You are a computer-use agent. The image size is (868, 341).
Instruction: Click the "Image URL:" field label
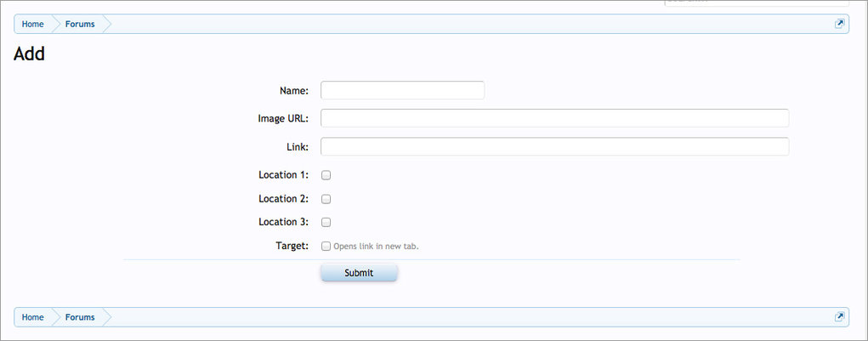[x=283, y=118]
